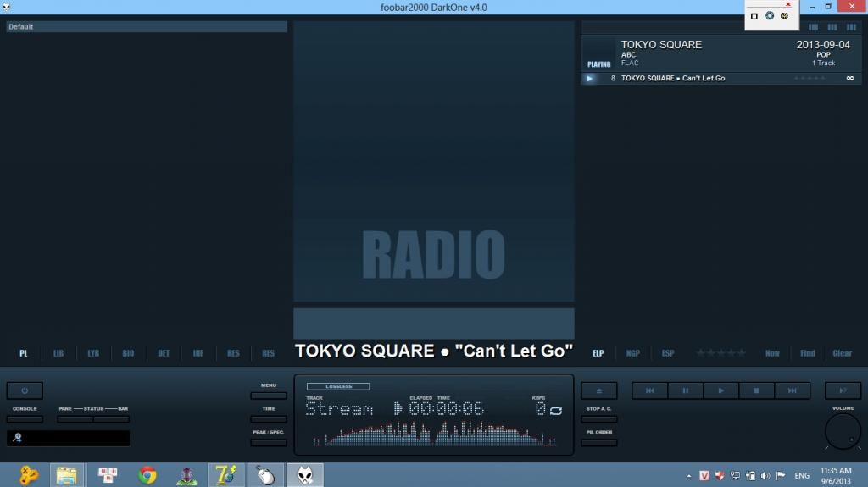This screenshot has width=868, height=487.
Task: Click the infinity icon on track row
Action: pos(850,78)
